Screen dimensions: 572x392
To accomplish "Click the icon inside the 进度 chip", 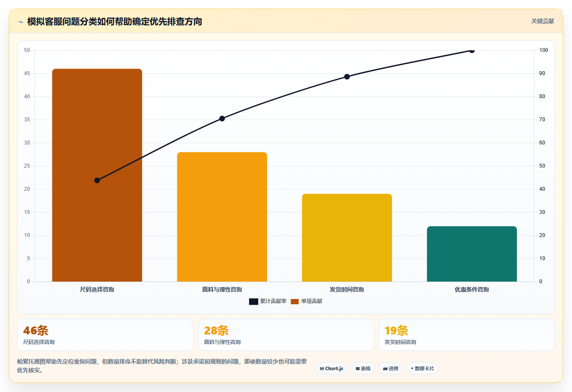I will (x=385, y=369).
